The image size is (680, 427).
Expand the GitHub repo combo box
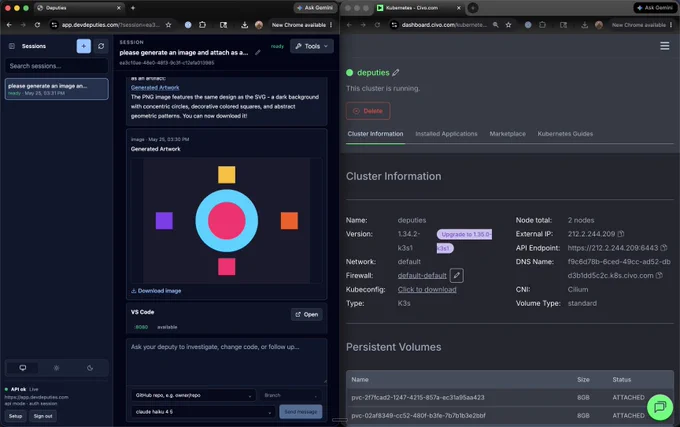click(193, 395)
